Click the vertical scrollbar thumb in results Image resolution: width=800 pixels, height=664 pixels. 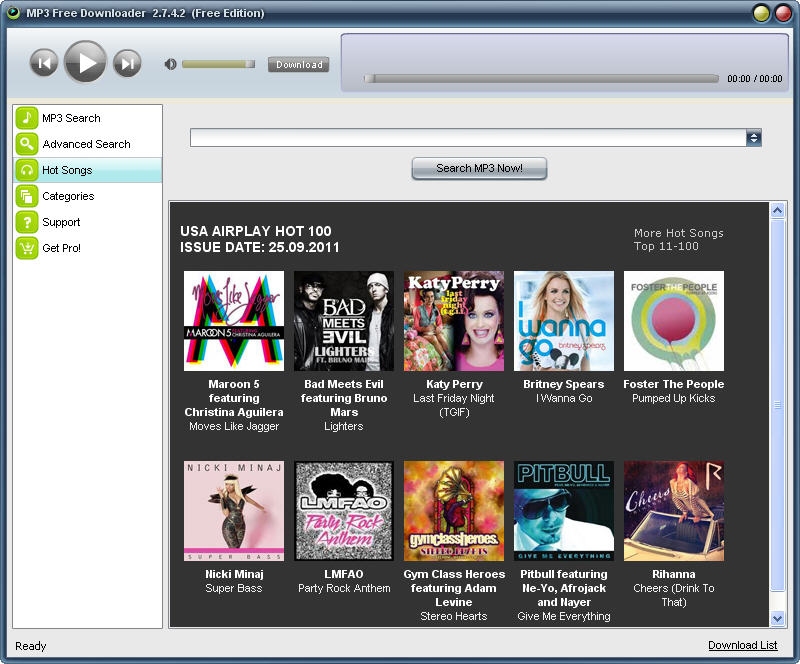[777, 405]
